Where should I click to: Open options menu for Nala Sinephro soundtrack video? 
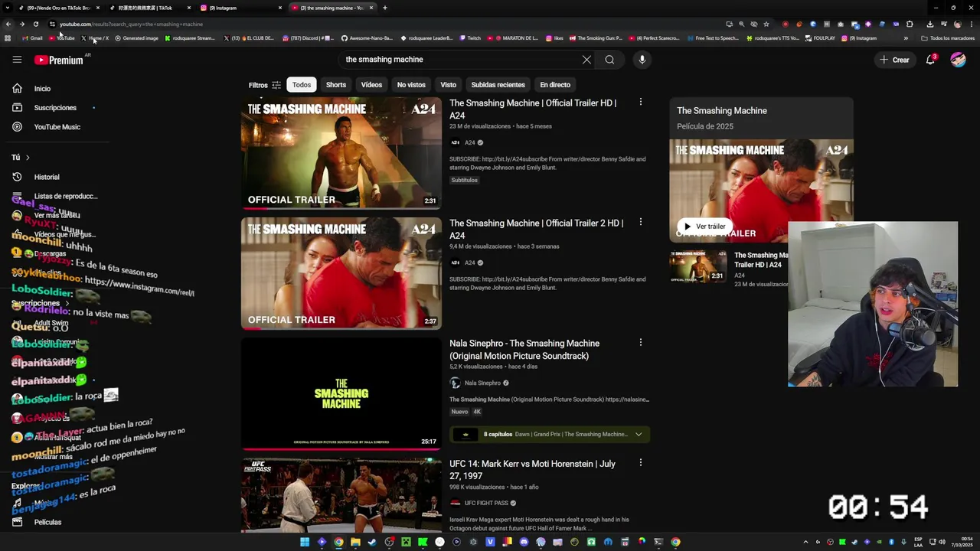[641, 342]
